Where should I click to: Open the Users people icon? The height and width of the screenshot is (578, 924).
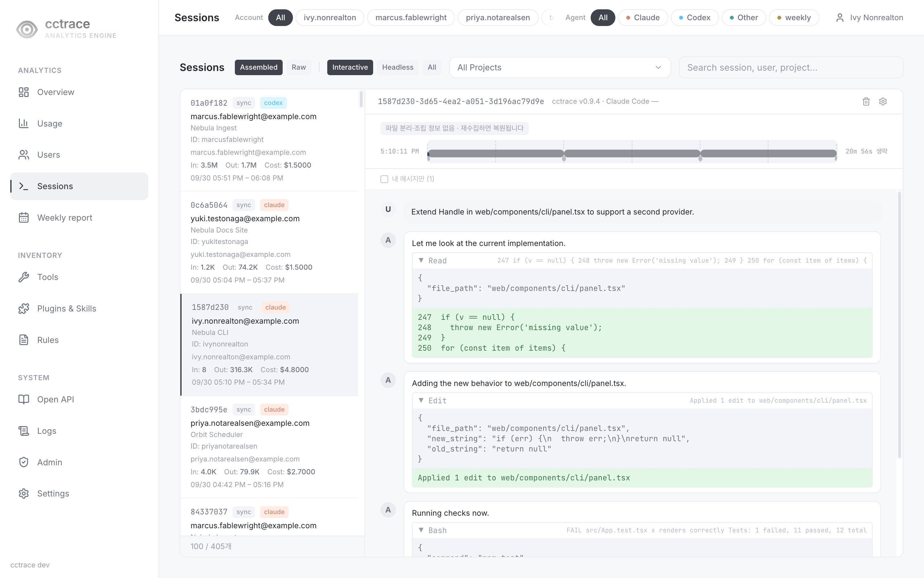point(24,155)
